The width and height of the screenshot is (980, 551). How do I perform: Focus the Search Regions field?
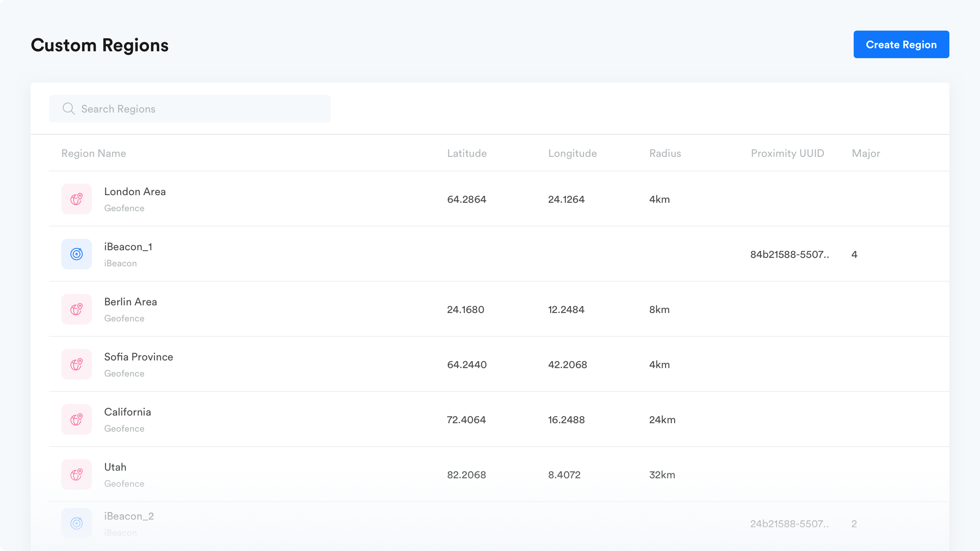pos(199,109)
